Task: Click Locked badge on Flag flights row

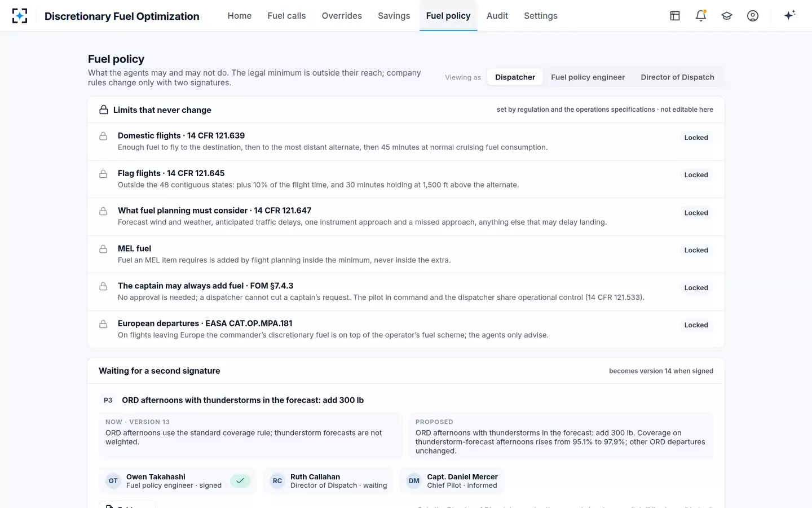Action: (696, 175)
